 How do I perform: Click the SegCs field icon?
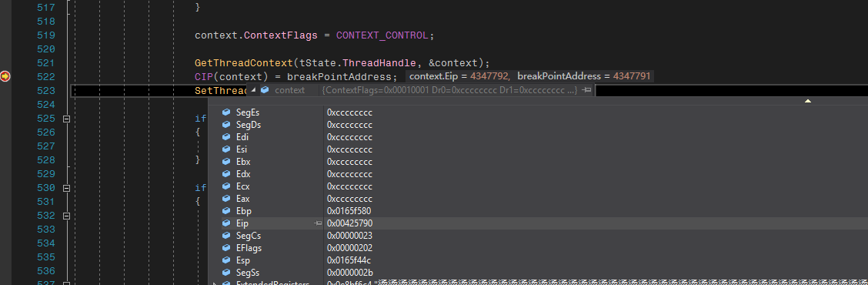coord(226,236)
